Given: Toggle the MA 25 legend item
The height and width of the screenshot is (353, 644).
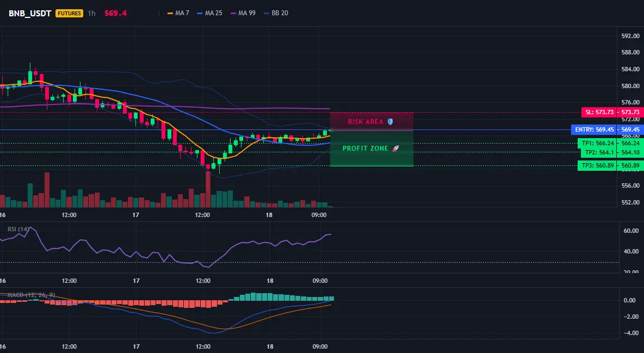Looking at the screenshot, I should (209, 13).
